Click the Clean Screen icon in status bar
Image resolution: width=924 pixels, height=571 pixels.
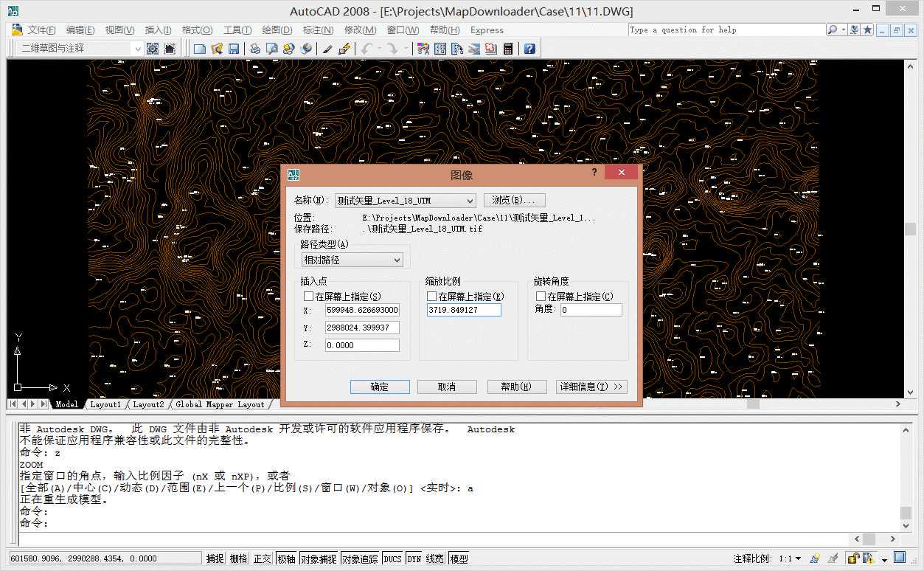click(900, 558)
